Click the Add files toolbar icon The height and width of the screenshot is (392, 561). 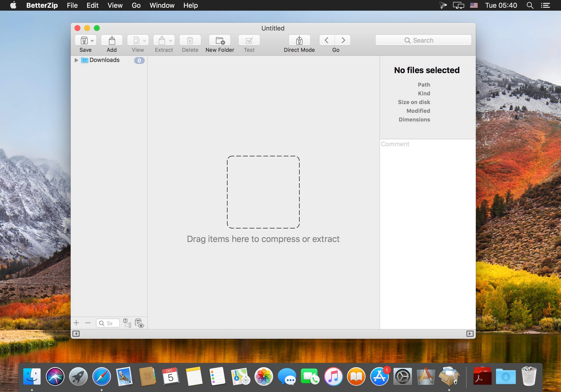112,40
